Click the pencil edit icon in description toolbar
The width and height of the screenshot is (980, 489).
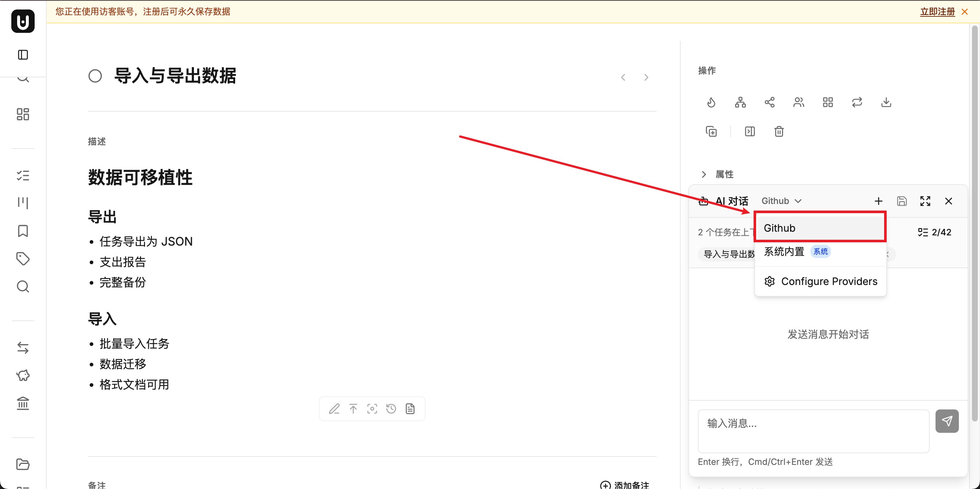(334, 409)
